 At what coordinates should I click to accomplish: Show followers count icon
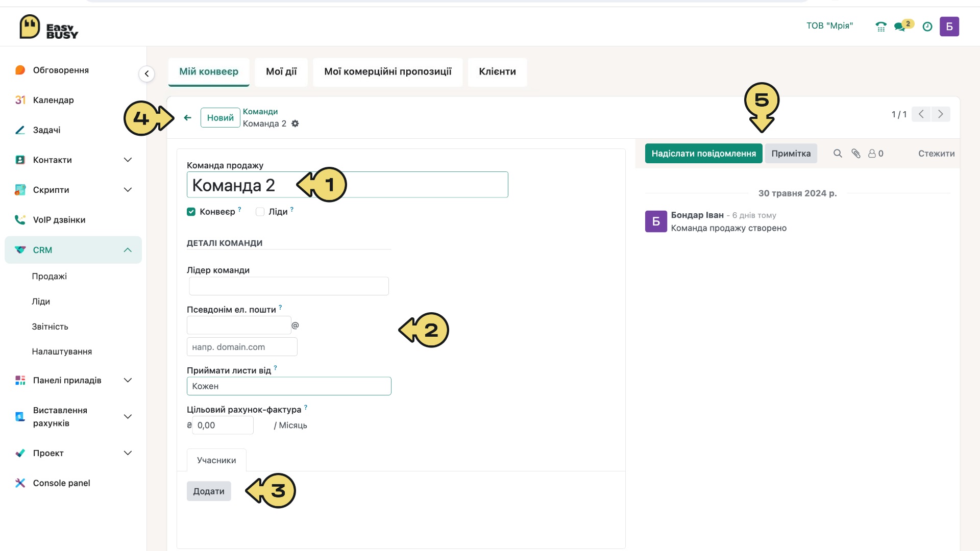tap(876, 154)
